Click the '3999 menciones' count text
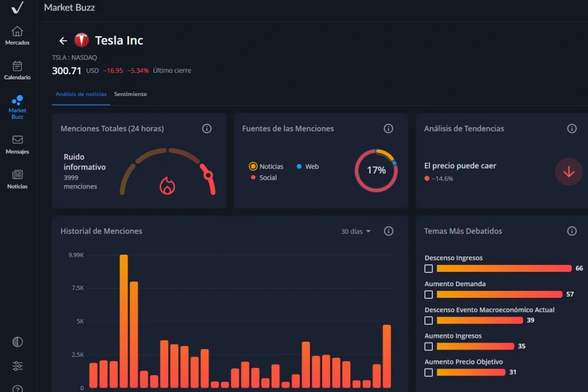Viewport: 588px width, 392px height. pyautogui.click(x=80, y=182)
